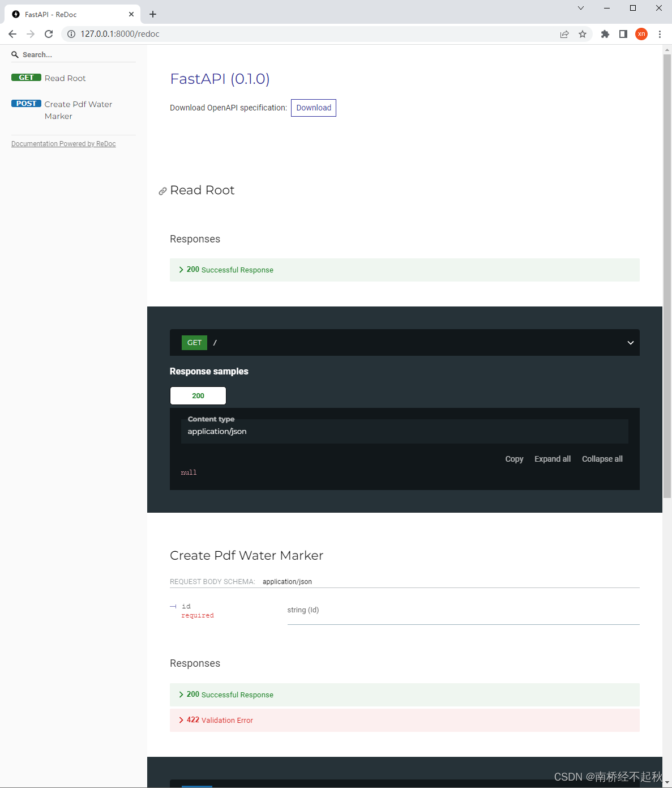This screenshot has width=672, height=788.
Task: Toggle the browser side panel icon
Action: (623, 34)
